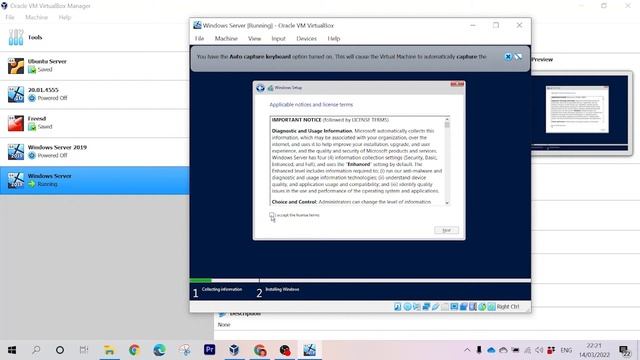This screenshot has height=360, width=640.
Task: Click the audio indicator in VM status bar
Action: (x=416, y=307)
